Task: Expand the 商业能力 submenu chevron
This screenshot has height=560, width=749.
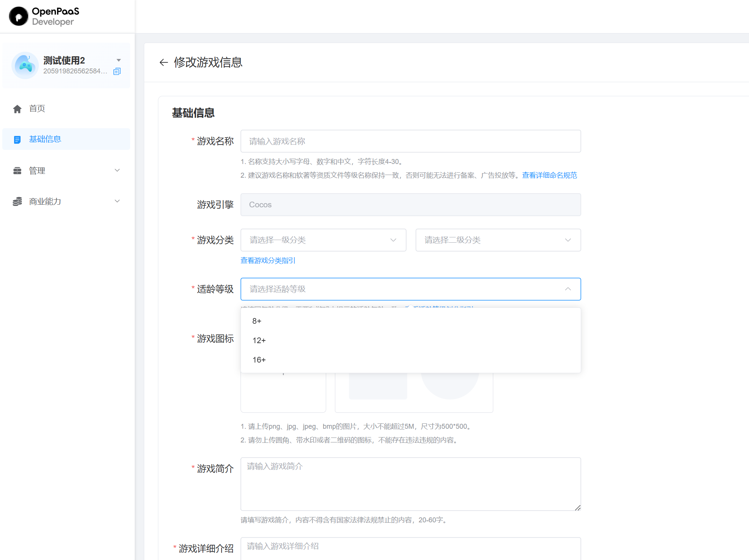Action: point(118,201)
